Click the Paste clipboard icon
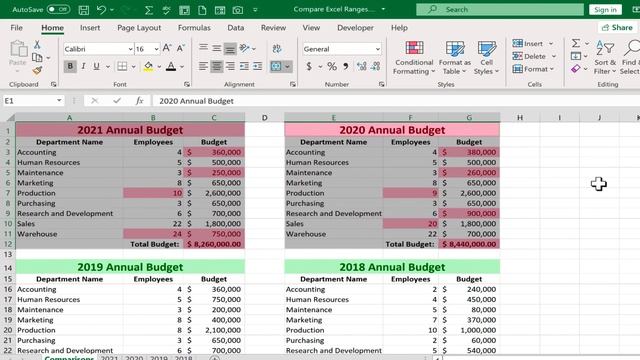This screenshot has height=360, width=640. pyautogui.click(x=18, y=49)
